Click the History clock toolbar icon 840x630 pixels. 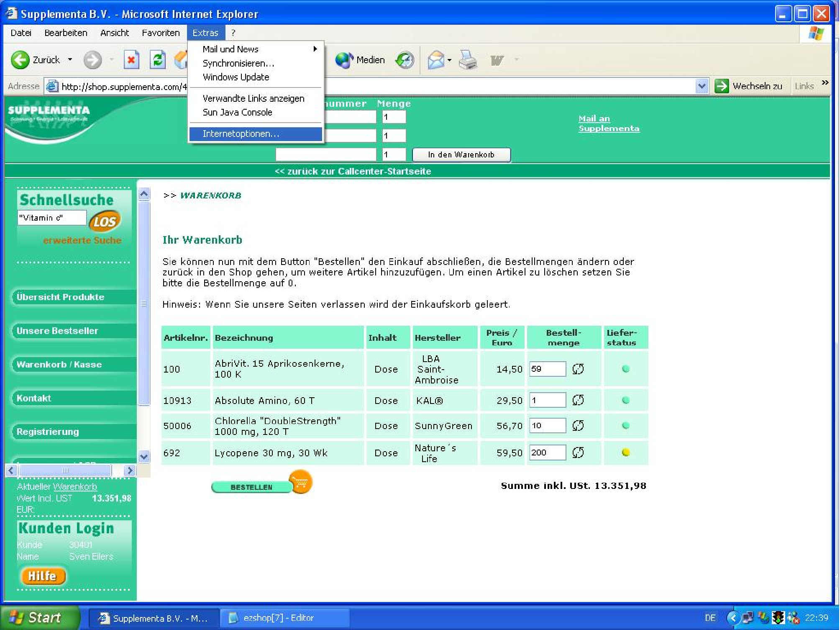405,60
